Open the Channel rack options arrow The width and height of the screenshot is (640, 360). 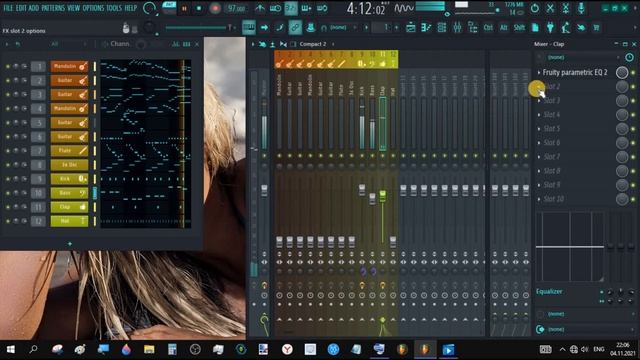(x=7, y=44)
